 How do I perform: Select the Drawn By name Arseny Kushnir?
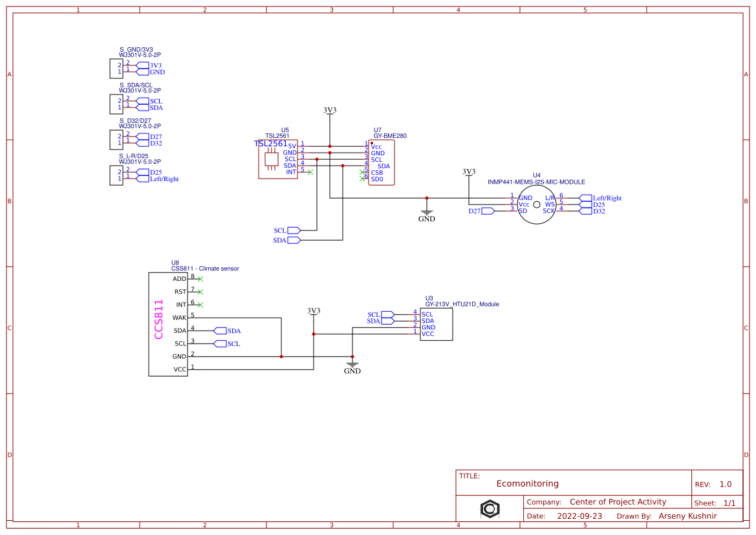tap(687, 516)
